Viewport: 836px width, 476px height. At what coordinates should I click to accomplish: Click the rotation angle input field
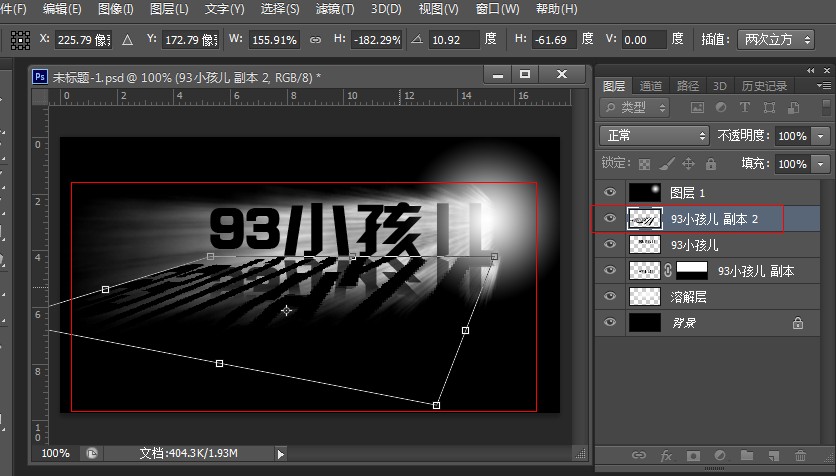454,40
